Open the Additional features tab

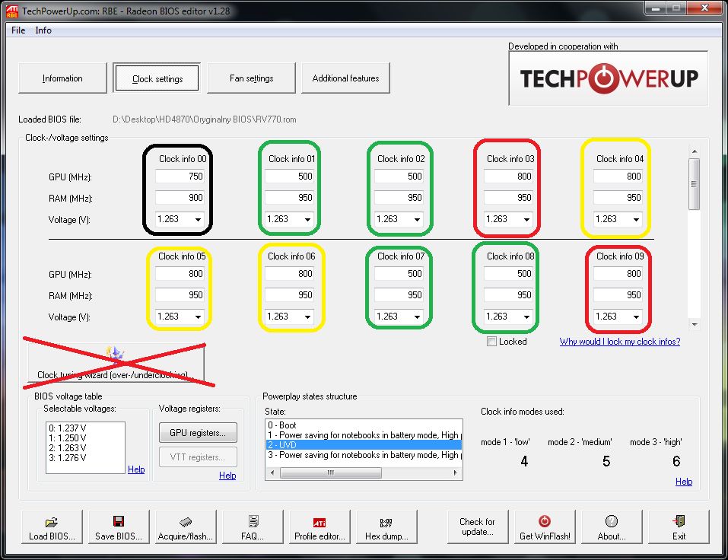(345, 78)
